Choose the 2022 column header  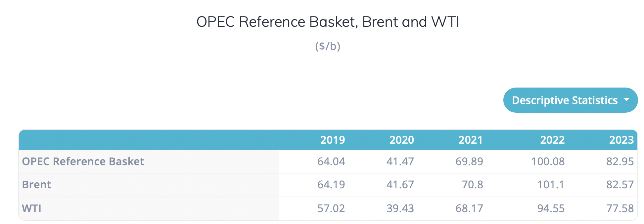click(x=552, y=140)
